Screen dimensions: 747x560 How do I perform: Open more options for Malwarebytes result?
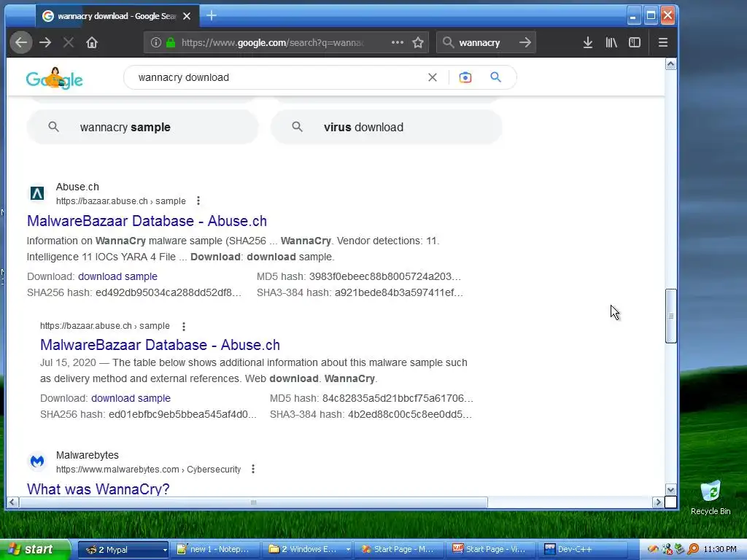pos(253,469)
